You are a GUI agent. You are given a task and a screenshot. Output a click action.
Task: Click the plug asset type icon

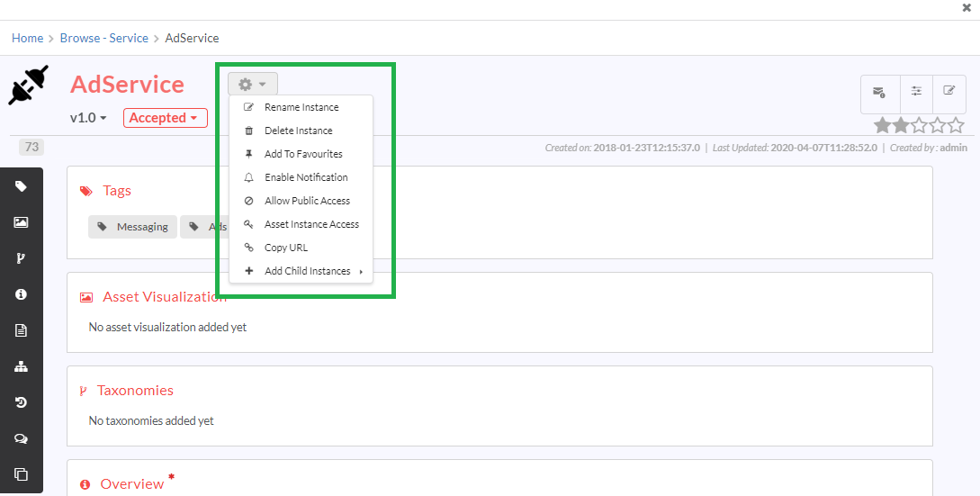pos(28,85)
